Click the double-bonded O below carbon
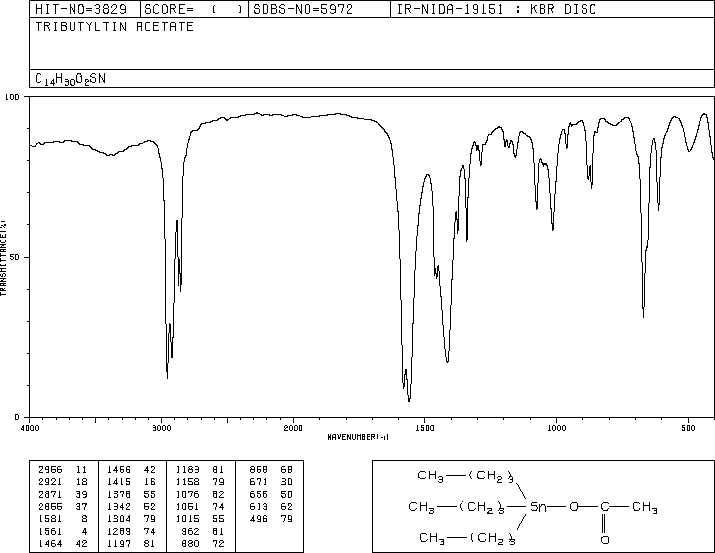 (605, 540)
